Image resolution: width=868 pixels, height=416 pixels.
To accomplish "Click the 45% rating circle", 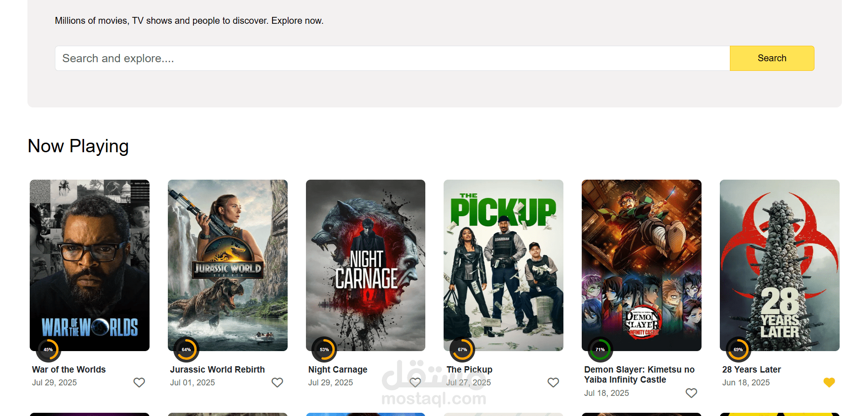I will click(x=48, y=350).
